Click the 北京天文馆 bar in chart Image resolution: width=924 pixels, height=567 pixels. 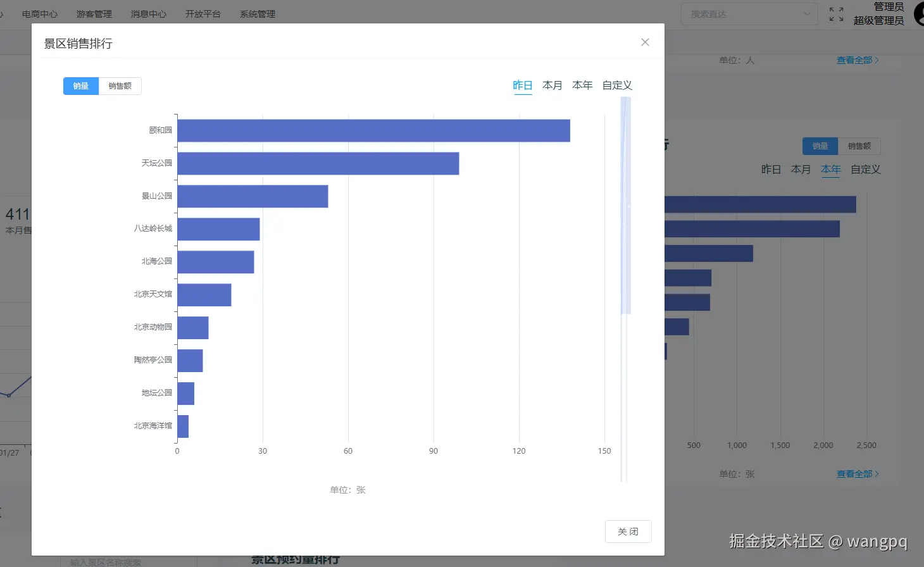pos(204,295)
